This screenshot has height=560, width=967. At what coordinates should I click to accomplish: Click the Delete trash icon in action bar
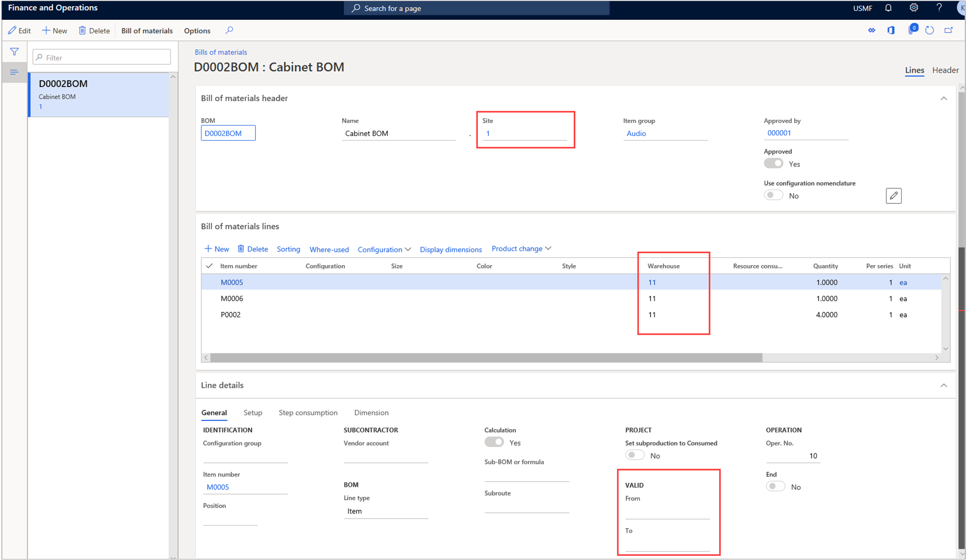tap(83, 30)
